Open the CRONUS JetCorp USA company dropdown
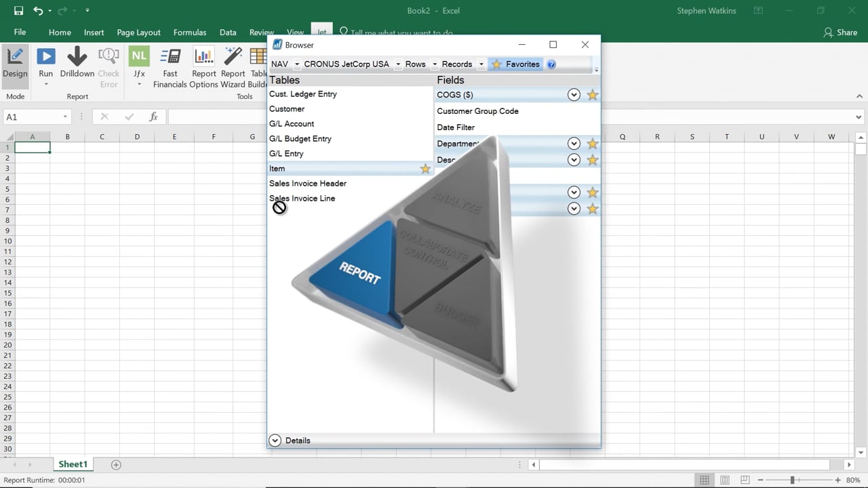Viewport: 868px width, 488px height. click(x=398, y=64)
